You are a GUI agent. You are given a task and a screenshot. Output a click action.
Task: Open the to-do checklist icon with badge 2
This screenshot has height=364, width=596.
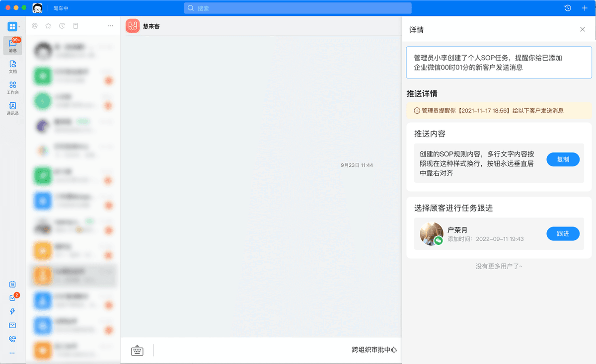(13, 297)
